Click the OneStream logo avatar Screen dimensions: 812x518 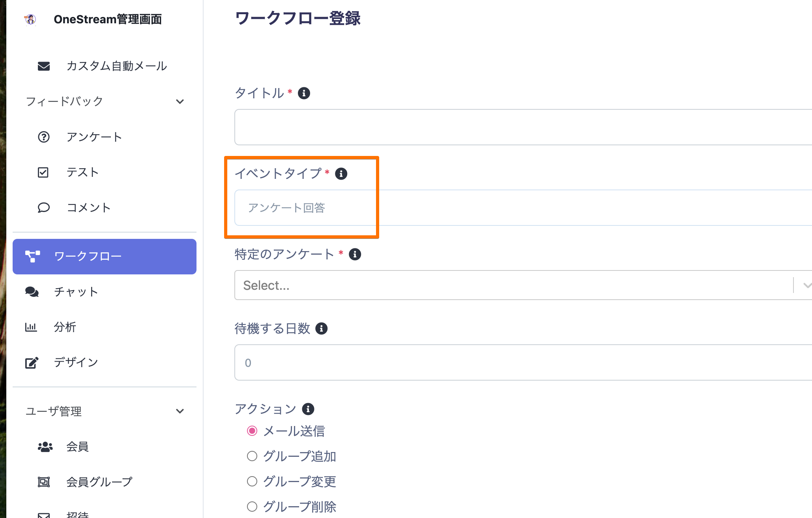[30, 19]
